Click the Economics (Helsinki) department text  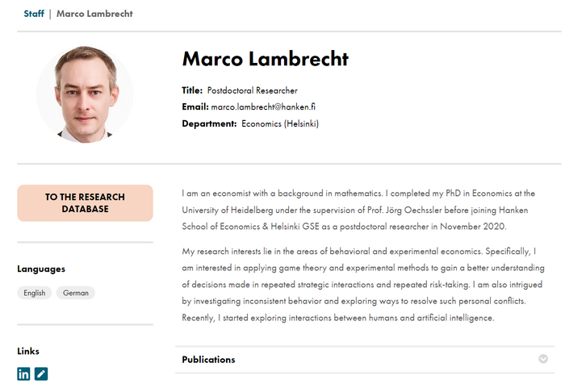[x=280, y=123]
